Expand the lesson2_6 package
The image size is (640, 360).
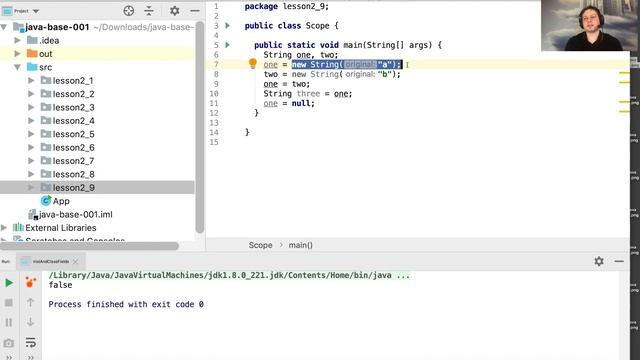coord(31,147)
